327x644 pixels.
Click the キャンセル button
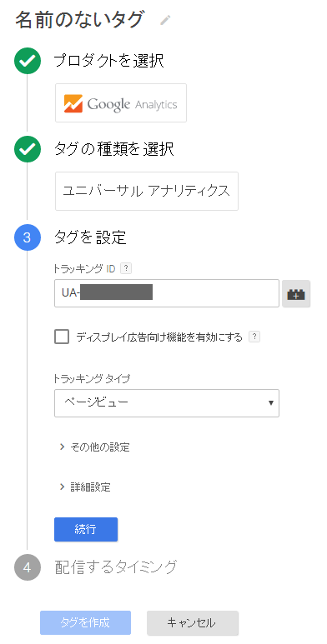[x=193, y=623]
